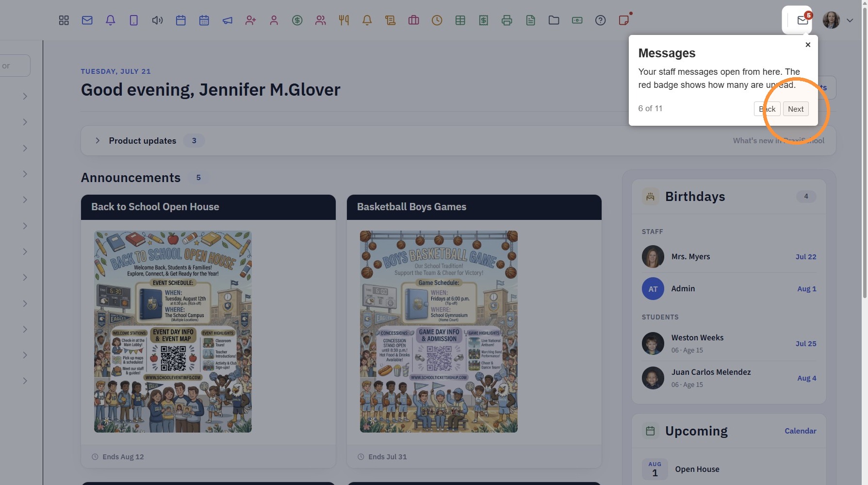Open Messages envelope with unread badge
Viewport: 868px width, 485px height.
(802, 20)
